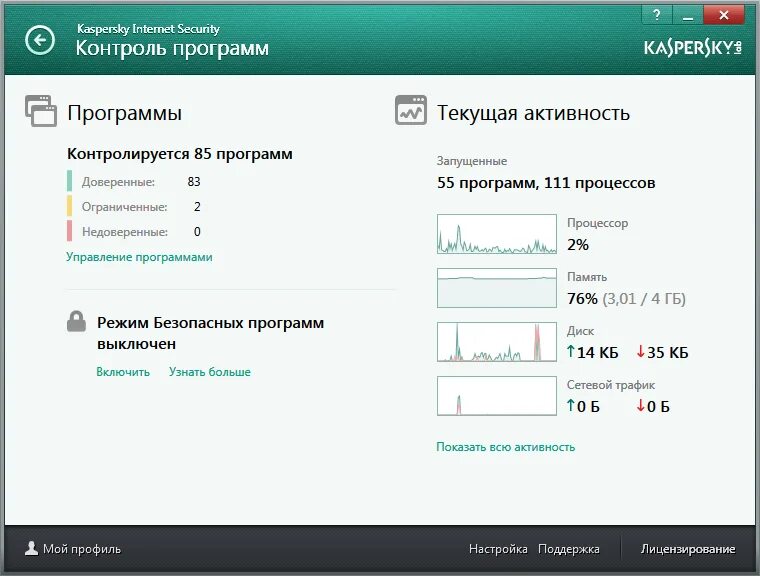
Task: Click the Недоверенные label
Action: (x=125, y=232)
